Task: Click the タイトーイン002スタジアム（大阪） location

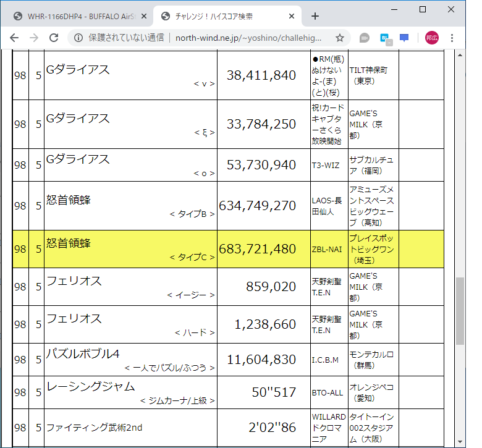Action: [371, 428]
